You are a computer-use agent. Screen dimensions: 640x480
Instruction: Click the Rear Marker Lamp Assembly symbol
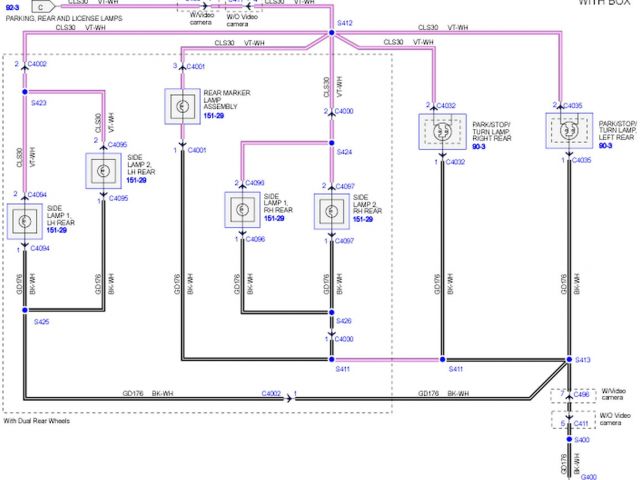[x=181, y=105]
